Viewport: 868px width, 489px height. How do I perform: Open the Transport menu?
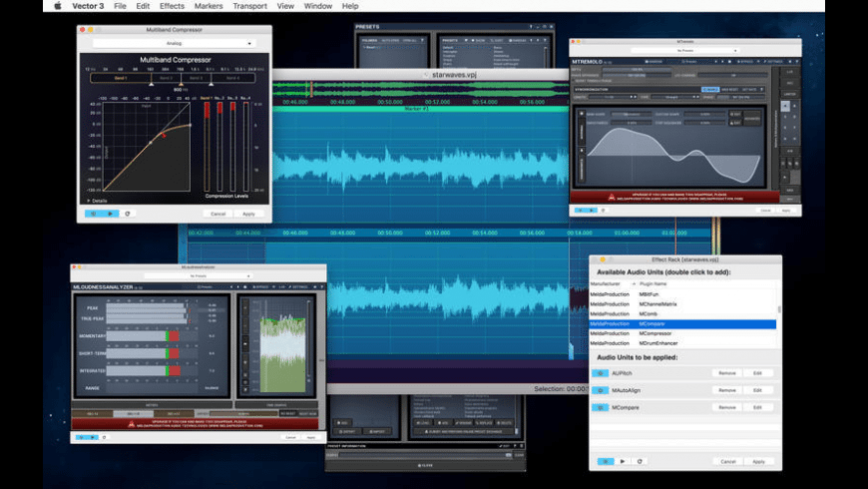click(x=249, y=6)
